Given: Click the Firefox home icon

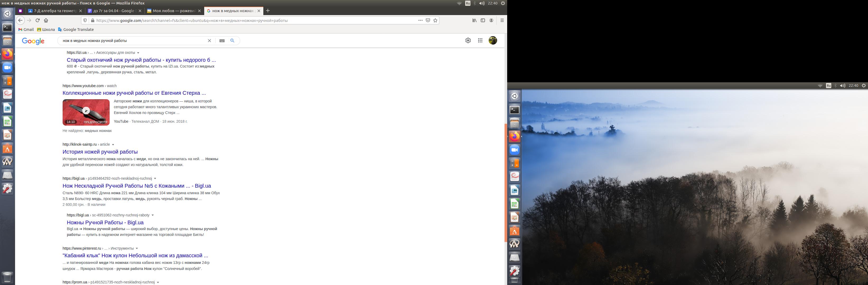Looking at the screenshot, I should coord(46,20).
